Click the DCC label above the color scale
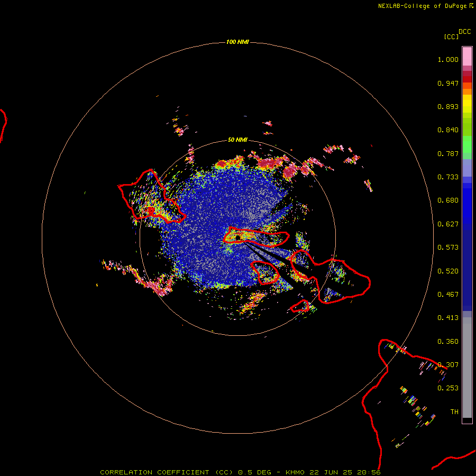476x476 pixels. point(465,32)
